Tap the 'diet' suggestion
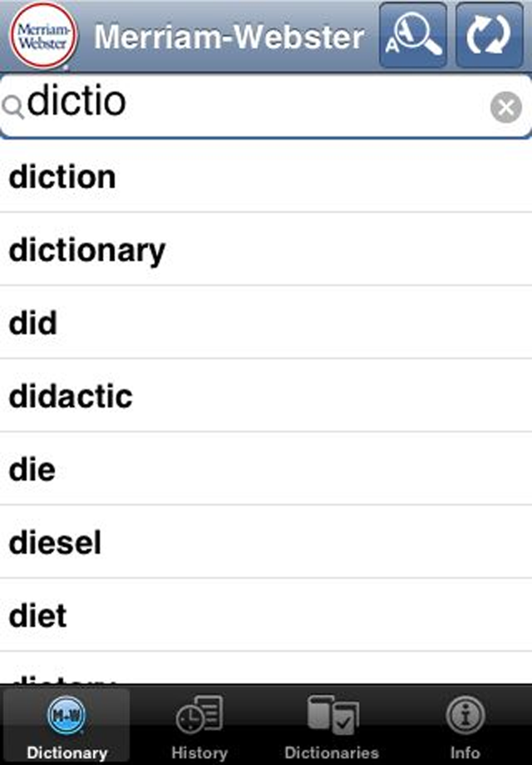Image resolution: width=532 pixels, height=765 pixels. click(37, 616)
